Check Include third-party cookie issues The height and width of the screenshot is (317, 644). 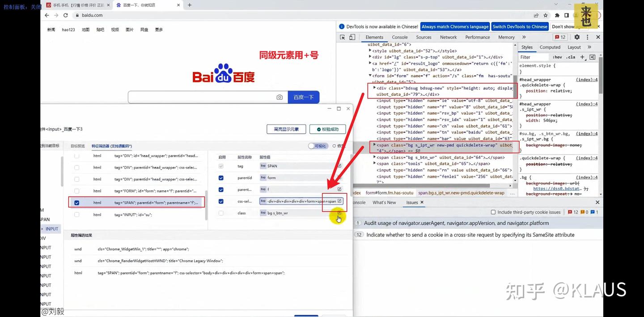[x=493, y=212]
